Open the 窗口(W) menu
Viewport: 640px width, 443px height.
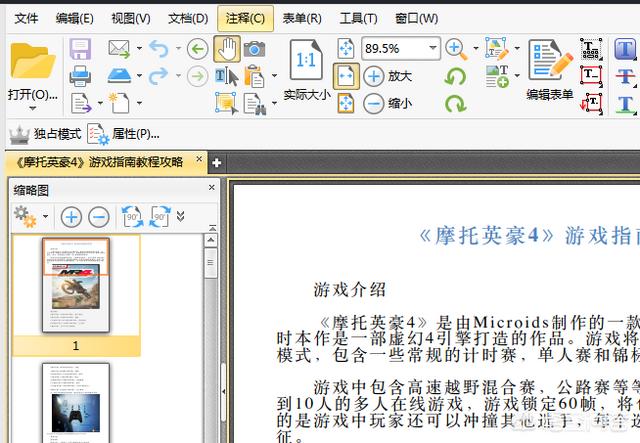pyautogui.click(x=416, y=18)
